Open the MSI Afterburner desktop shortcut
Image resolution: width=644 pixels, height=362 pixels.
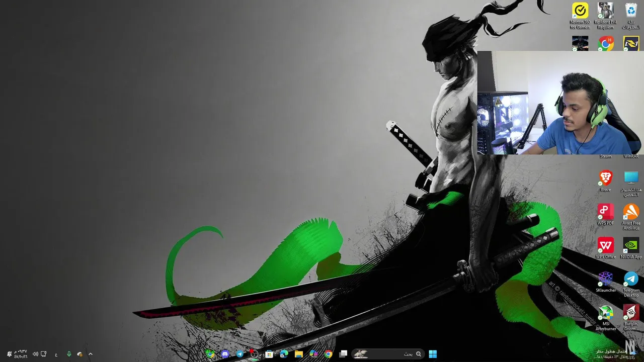click(606, 318)
